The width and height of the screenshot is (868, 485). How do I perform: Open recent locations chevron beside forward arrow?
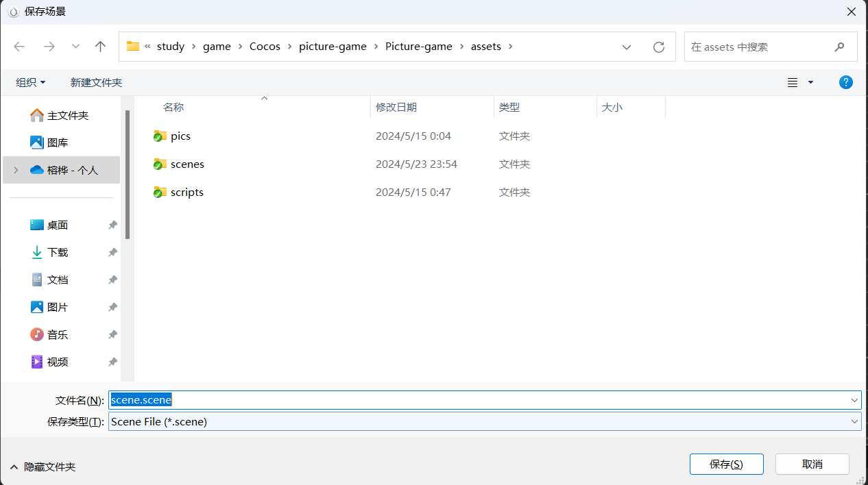pyautogui.click(x=75, y=47)
